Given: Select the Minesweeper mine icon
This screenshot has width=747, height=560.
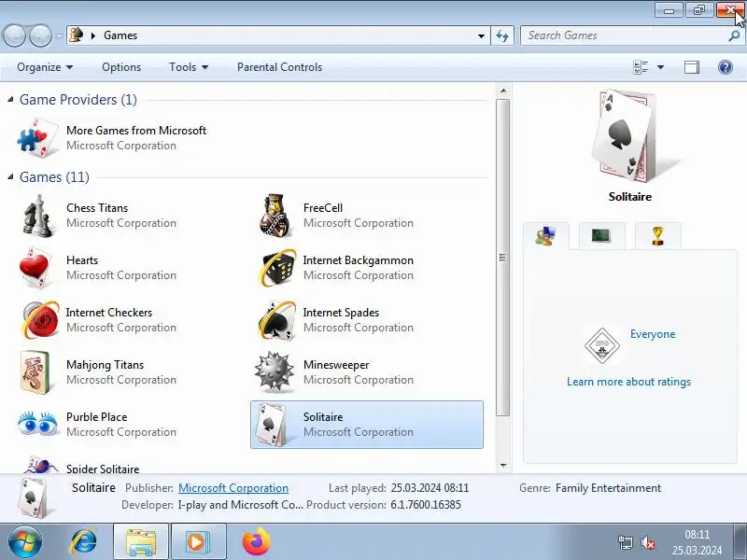Looking at the screenshot, I should (x=274, y=371).
